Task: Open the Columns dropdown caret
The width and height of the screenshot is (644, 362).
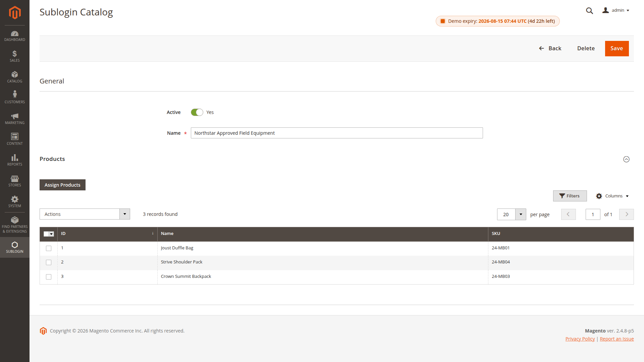Action: 627,196
